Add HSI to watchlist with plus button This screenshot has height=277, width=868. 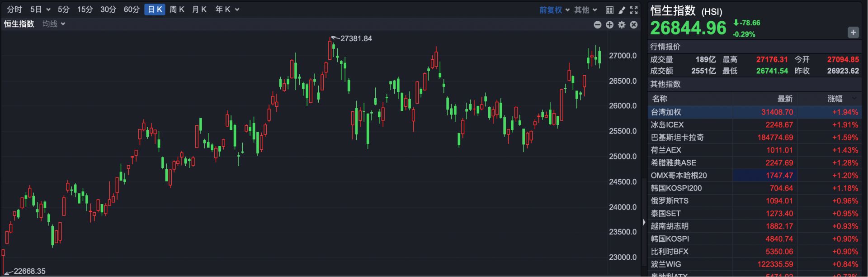coord(853,32)
